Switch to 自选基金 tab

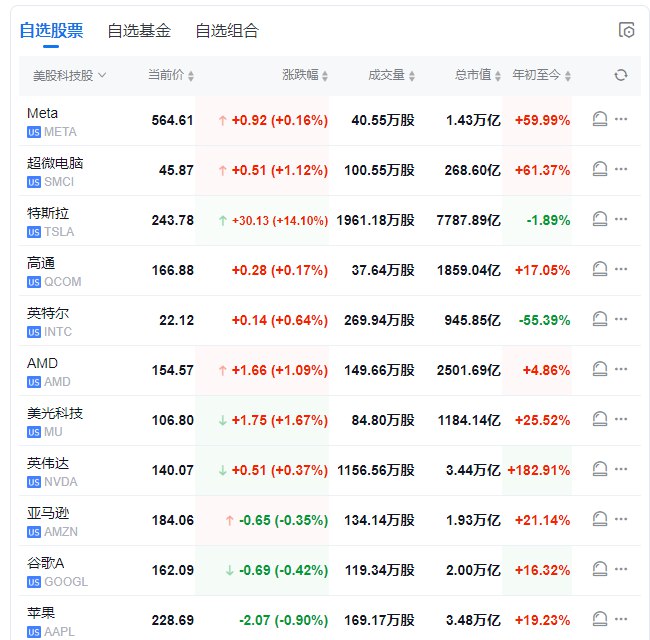[139, 31]
